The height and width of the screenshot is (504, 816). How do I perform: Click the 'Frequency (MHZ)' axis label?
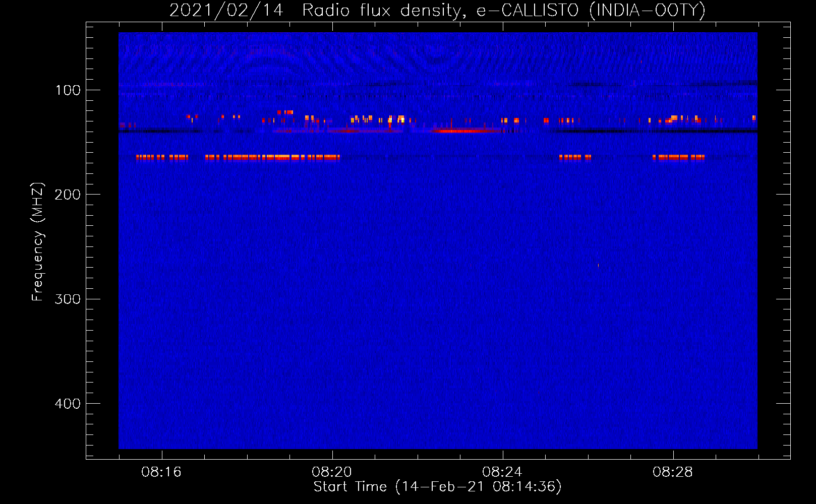[38, 242]
